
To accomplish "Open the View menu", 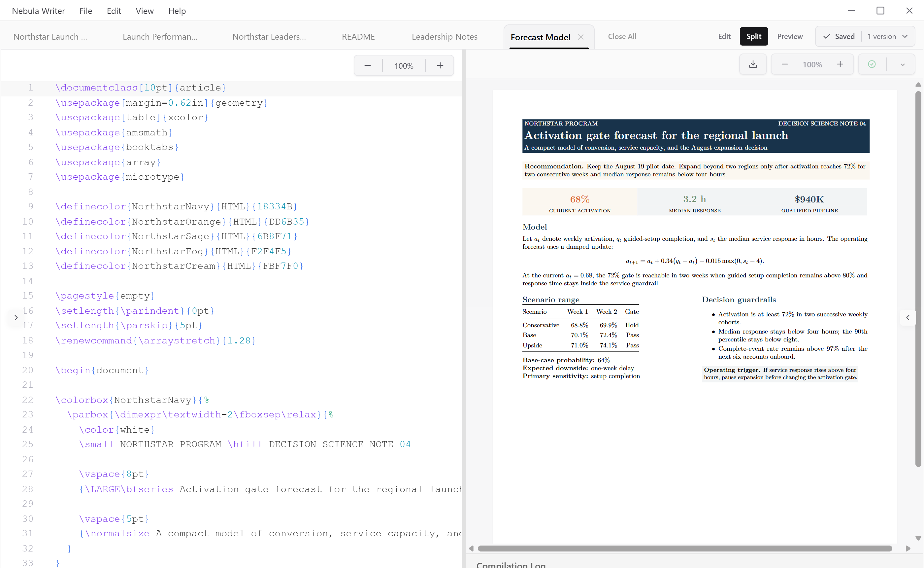I will coord(145,11).
